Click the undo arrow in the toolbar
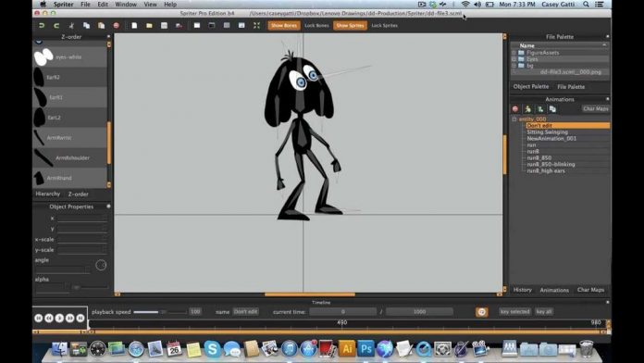644x363 pixels. 42,26
